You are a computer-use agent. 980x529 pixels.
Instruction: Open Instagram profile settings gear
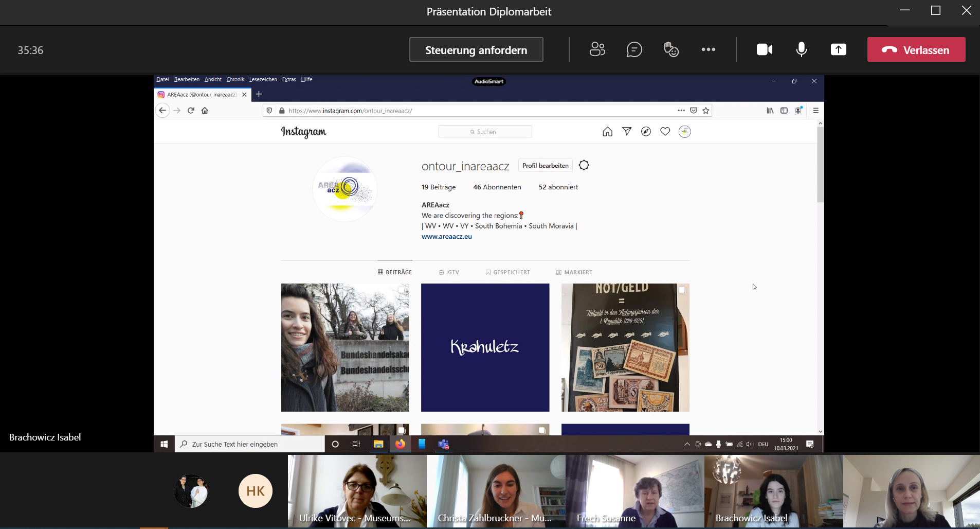coord(584,165)
